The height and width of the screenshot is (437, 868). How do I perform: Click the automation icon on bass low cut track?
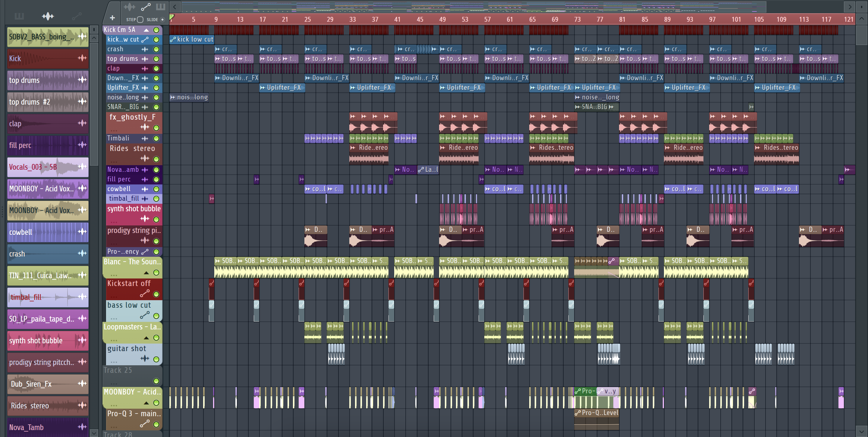145,315
